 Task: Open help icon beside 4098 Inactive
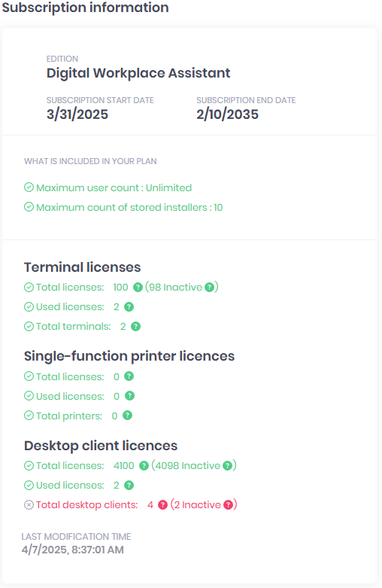tap(227, 465)
